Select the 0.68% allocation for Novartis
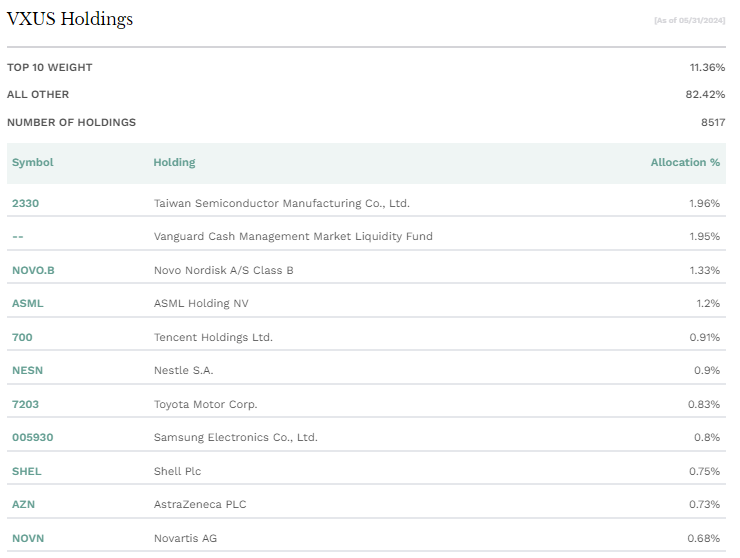Screen dimensions: 740x558 (704, 539)
